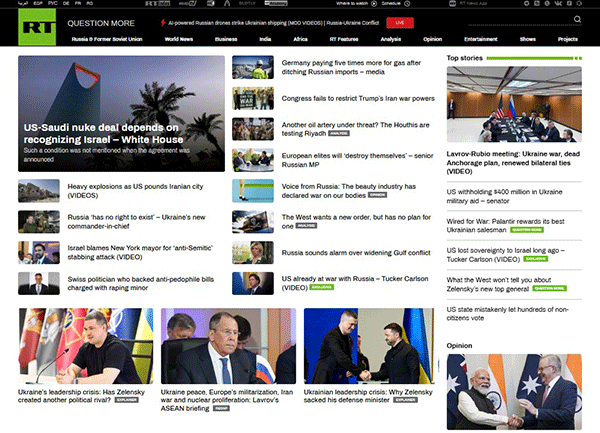600x433 pixels.
Task: Read the Houthis testing Riyadh analysis
Action: [355, 129]
